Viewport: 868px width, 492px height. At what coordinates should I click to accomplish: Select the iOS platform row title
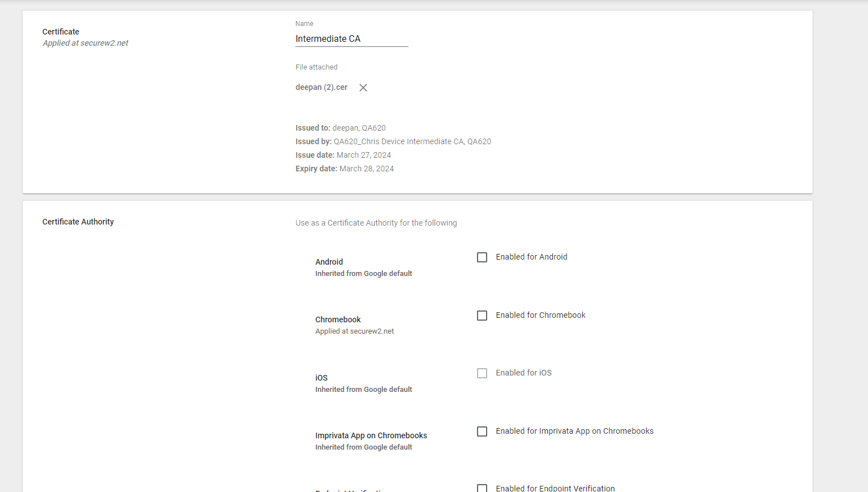click(x=321, y=378)
